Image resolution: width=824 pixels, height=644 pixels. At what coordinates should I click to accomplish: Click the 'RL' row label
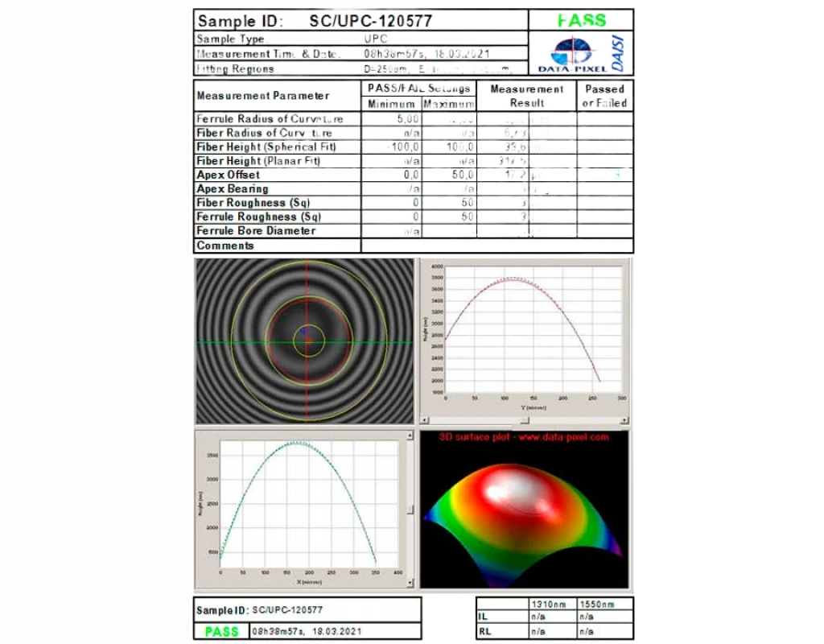[484, 631]
